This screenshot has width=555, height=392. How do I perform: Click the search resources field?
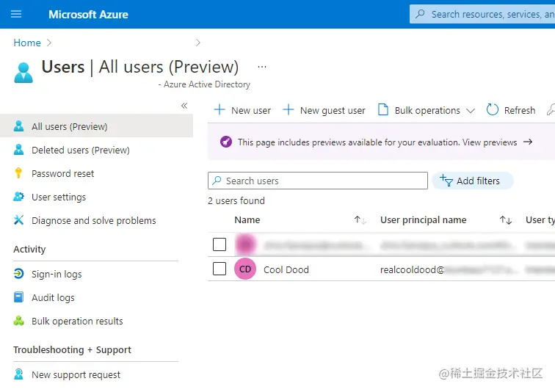tap(482, 14)
